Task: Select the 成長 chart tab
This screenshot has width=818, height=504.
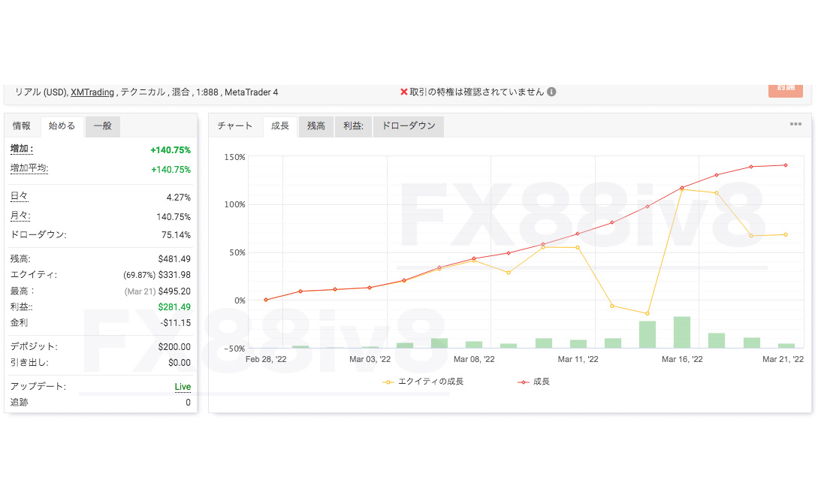Action: 280,125
